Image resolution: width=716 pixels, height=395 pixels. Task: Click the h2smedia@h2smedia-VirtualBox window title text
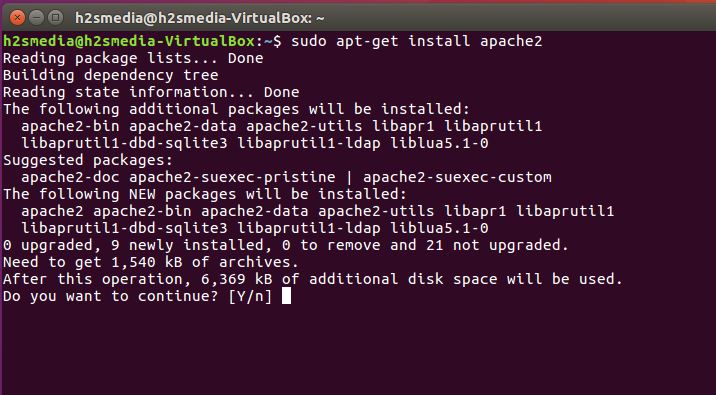200,19
